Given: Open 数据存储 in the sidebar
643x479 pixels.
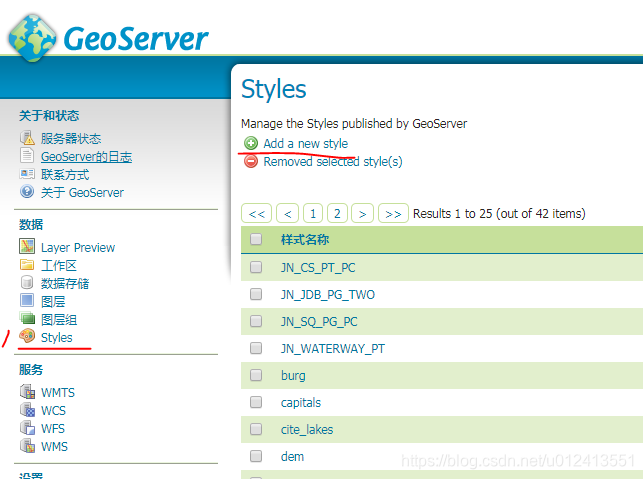Looking at the screenshot, I should [65, 283].
